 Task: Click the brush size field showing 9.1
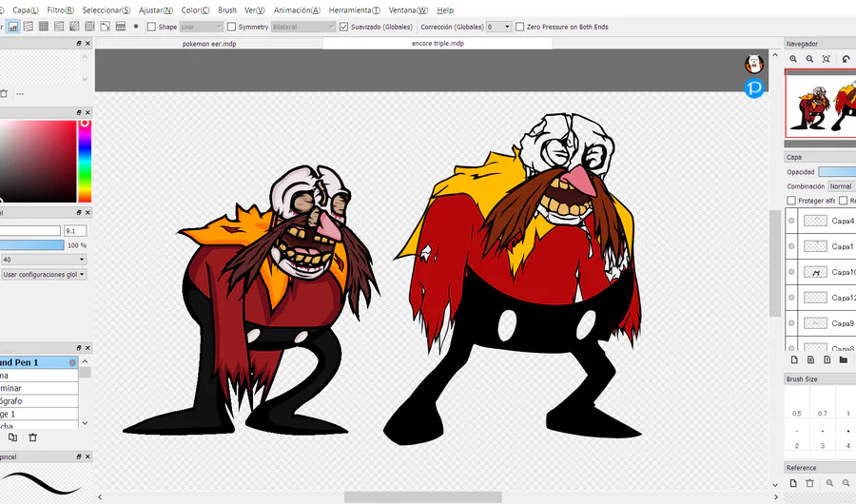75,231
